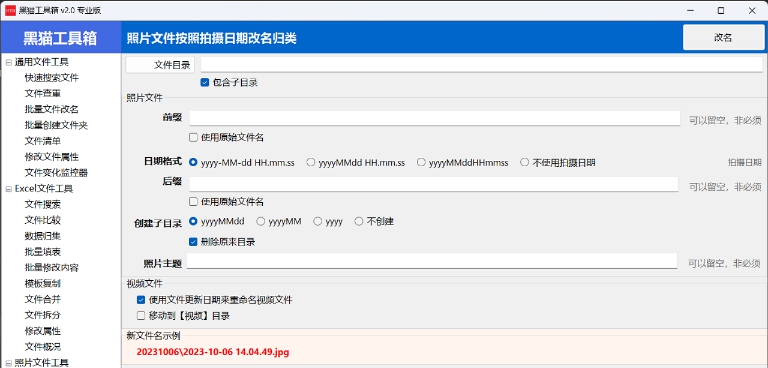Click the 视频文件 section label

(x=144, y=284)
